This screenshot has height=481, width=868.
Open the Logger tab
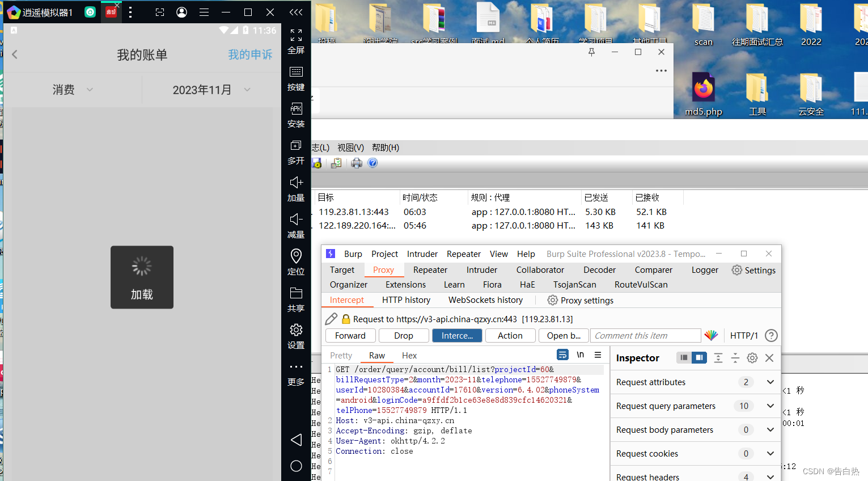(x=705, y=270)
